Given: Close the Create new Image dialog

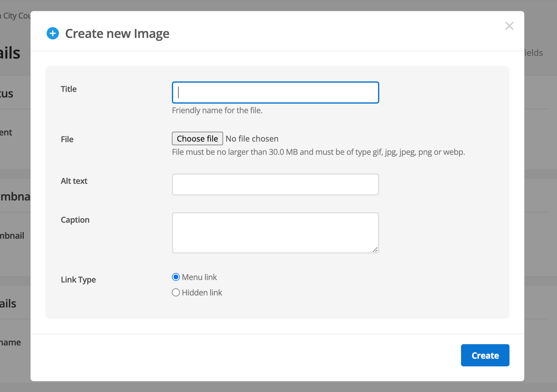Looking at the screenshot, I should coord(509,26).
